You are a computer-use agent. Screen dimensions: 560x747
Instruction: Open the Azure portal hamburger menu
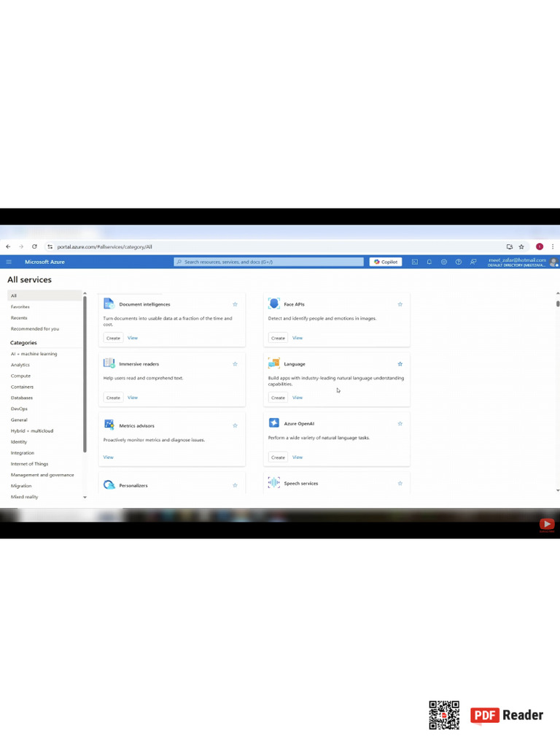click(x=9, y=262)
